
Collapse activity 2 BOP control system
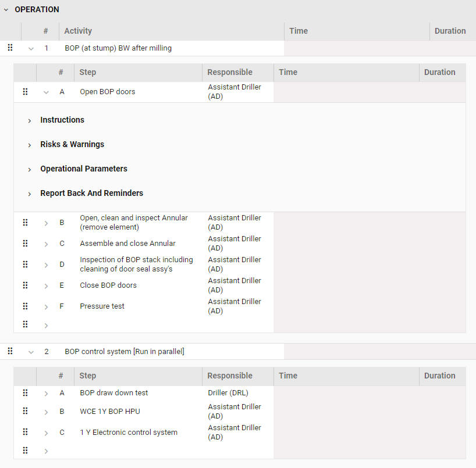31,352
